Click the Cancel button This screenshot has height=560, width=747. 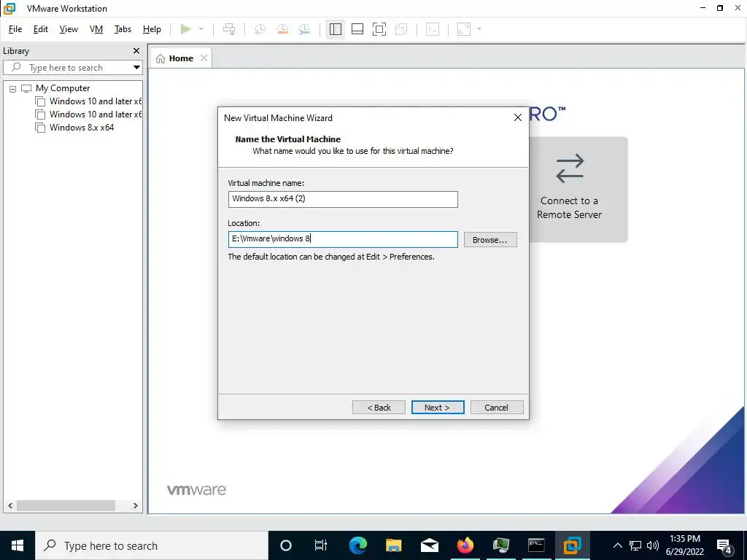497,408
